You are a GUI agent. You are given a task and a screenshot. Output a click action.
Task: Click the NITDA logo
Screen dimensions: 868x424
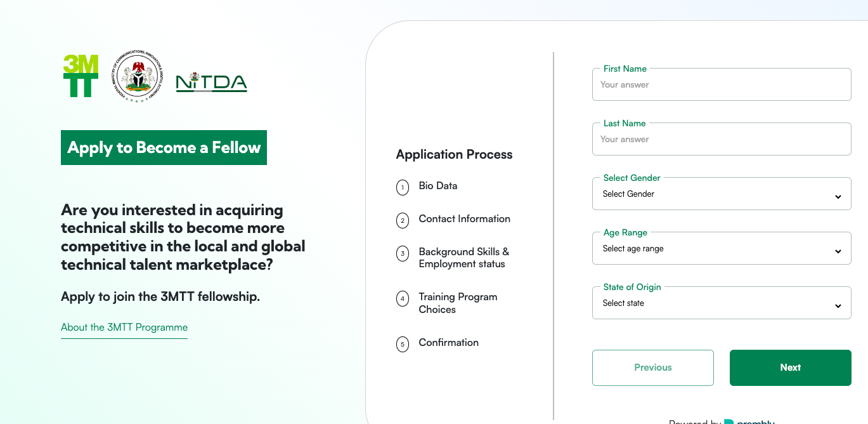[211, 82]
